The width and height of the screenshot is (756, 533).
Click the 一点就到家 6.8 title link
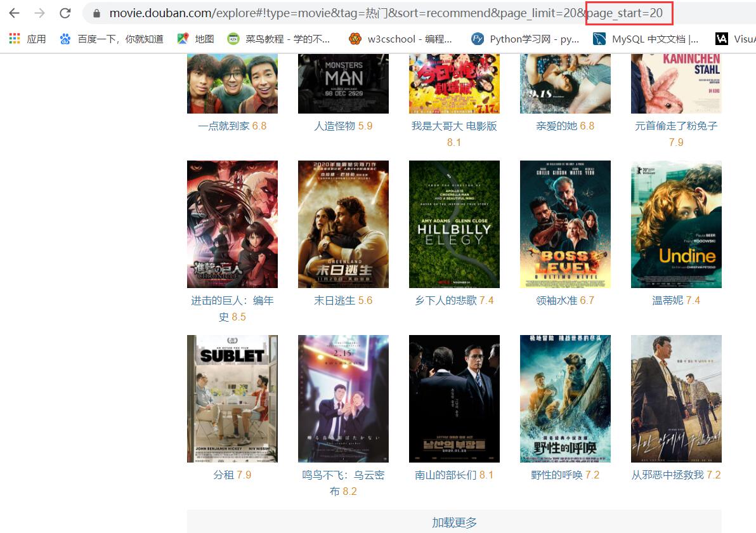click(232, 126)
